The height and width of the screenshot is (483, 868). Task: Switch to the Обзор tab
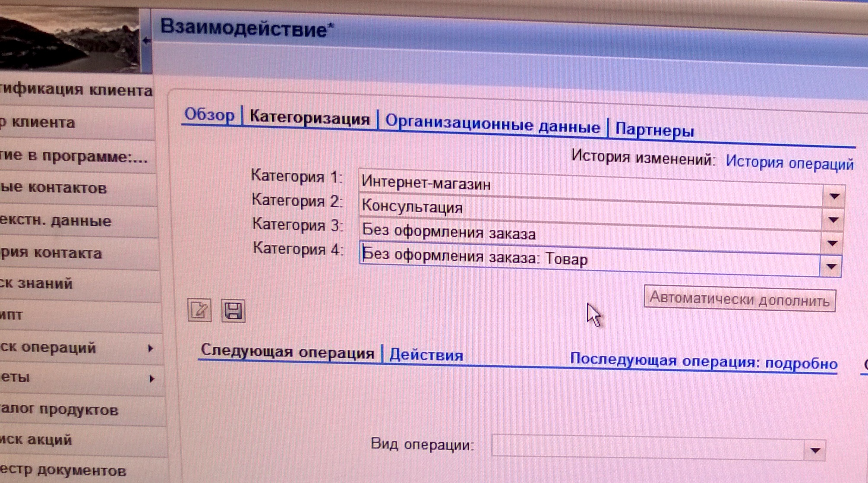coord(209,115)
